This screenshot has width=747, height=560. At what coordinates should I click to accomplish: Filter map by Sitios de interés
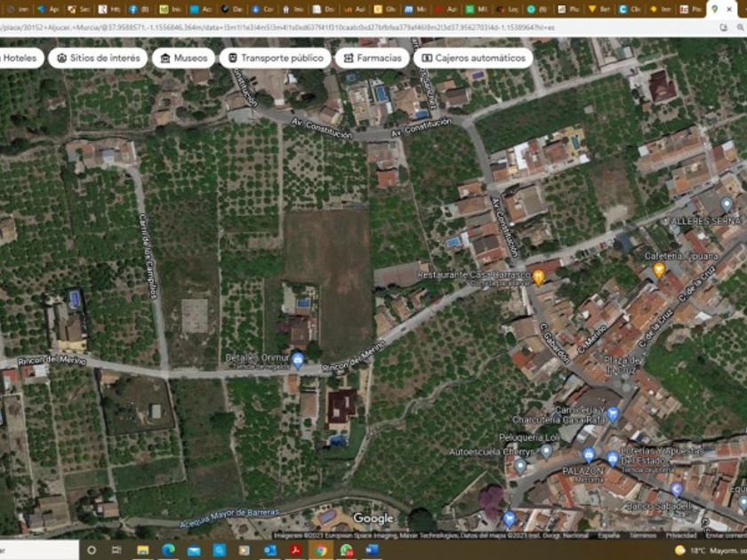pos(99,58)
